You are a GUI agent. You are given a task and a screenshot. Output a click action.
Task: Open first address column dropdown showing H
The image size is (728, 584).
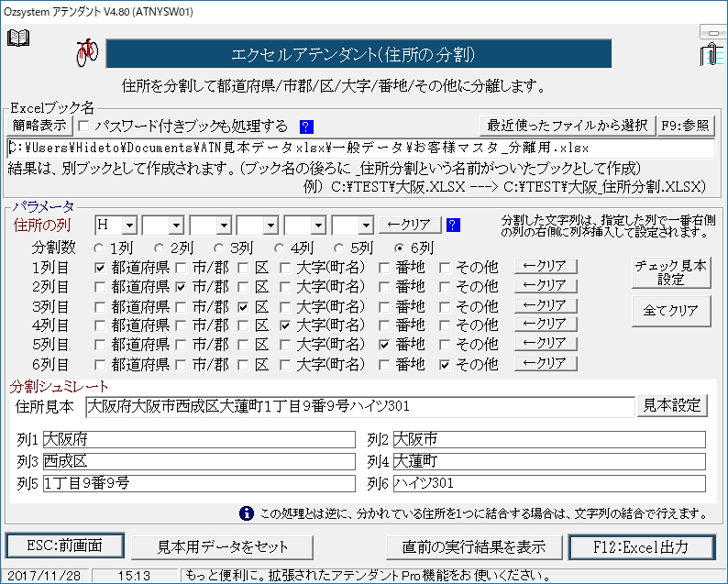point(129,226)
